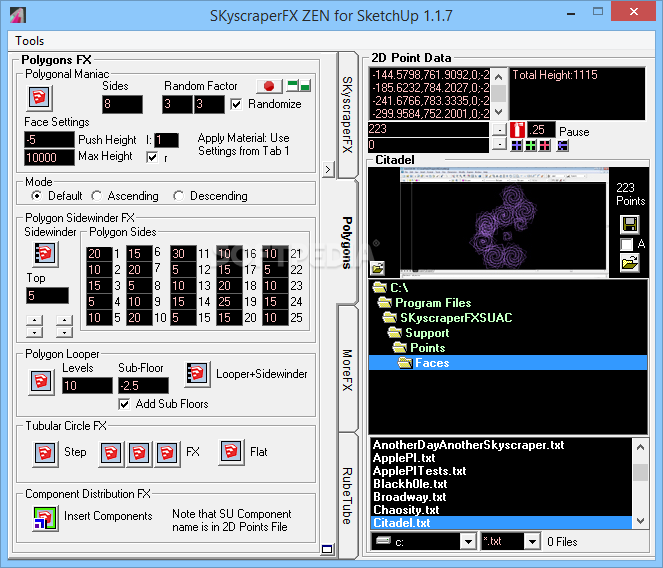Click third Tubular Circle FX button beside FX label
Image resolution: width=663 pixels, height=568 pixels.
167,454
